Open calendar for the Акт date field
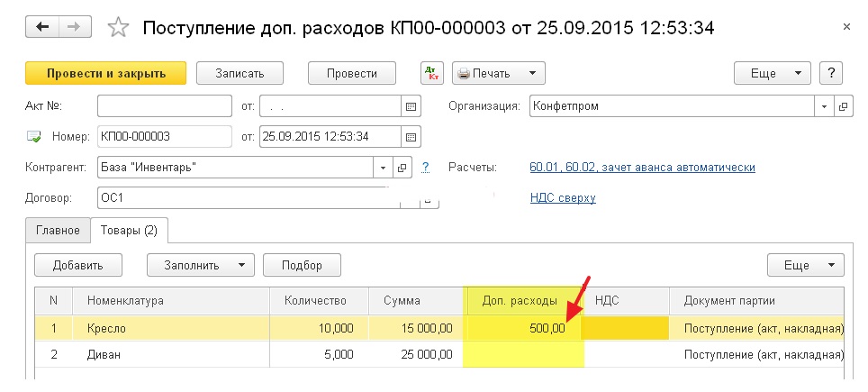 (x=411, y=106)
